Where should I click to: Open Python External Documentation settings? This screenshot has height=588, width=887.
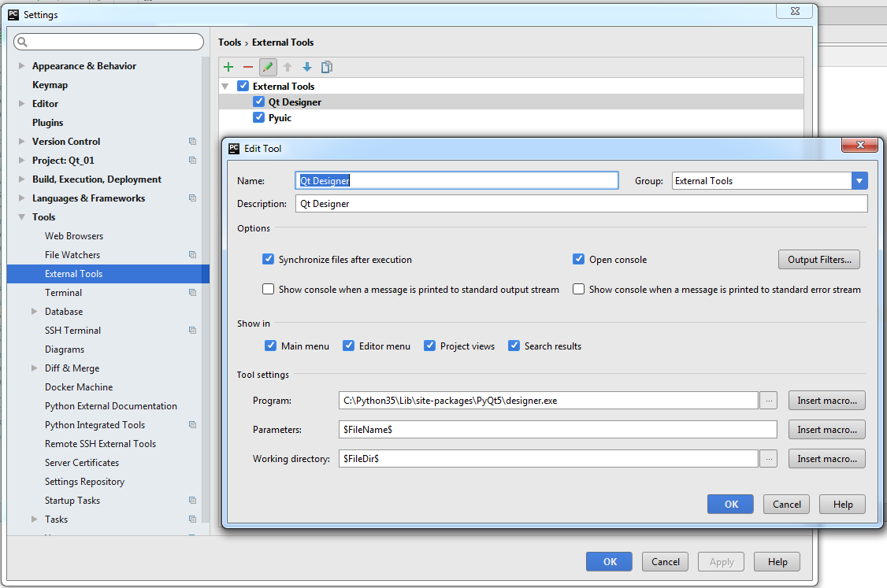pyautogui.click(x=111, y=406)
